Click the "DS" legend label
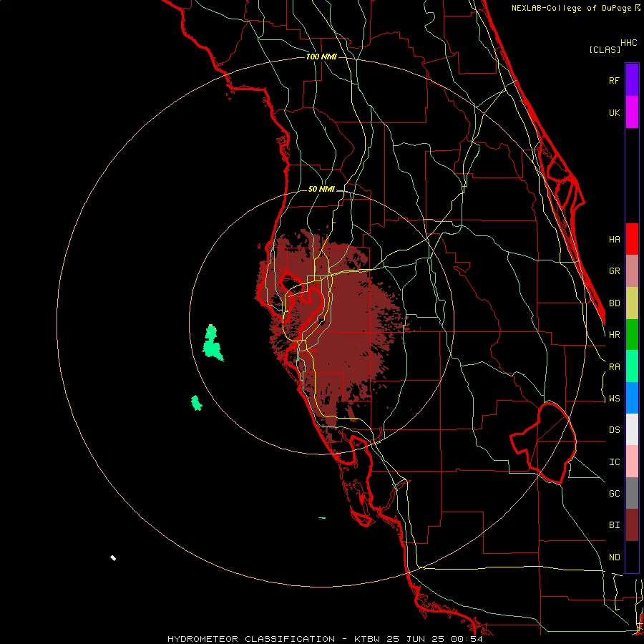644x644 pixels. click(614, 430)
